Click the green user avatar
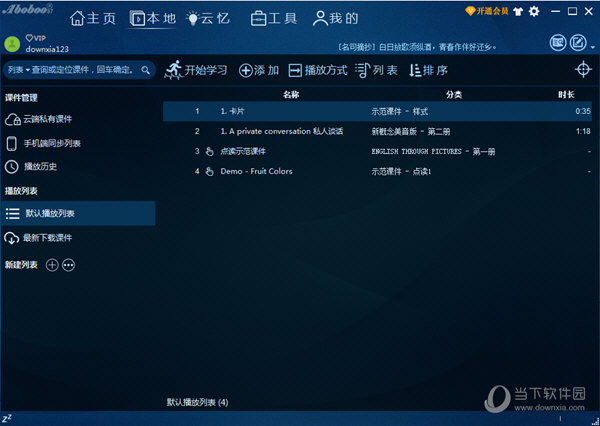 (12, 44)
